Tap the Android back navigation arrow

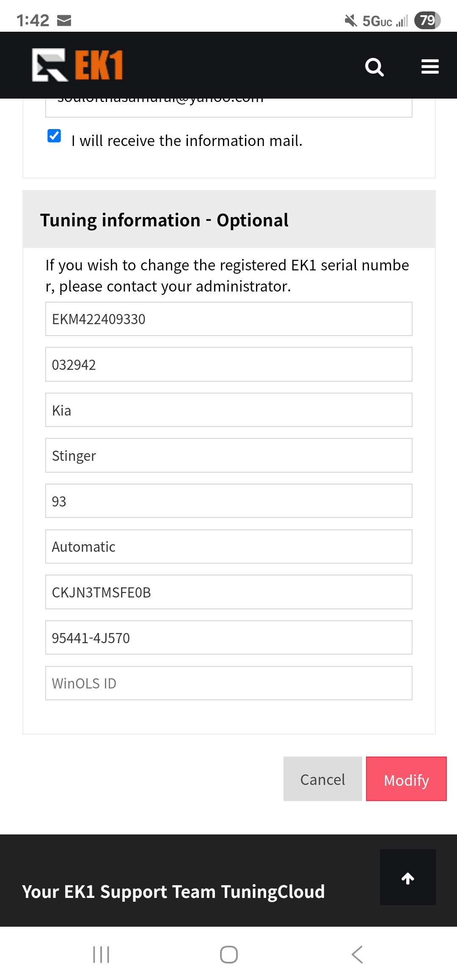coord(357,955)
